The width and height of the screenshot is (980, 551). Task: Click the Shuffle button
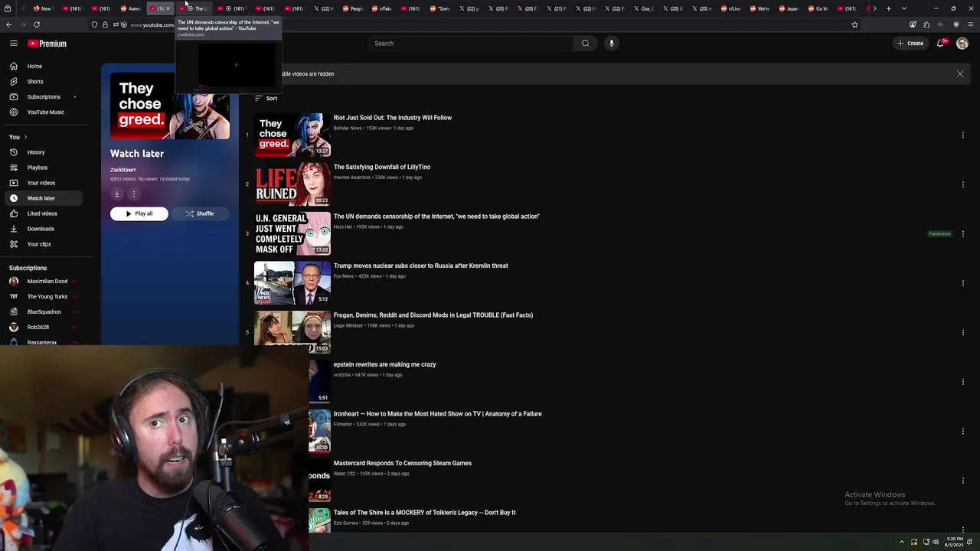[200, 214]
